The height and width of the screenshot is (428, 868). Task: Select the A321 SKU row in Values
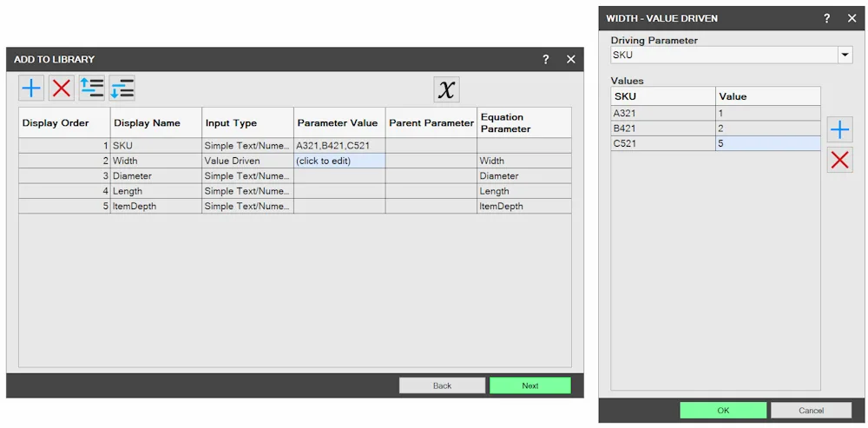(x=663, y=113)
